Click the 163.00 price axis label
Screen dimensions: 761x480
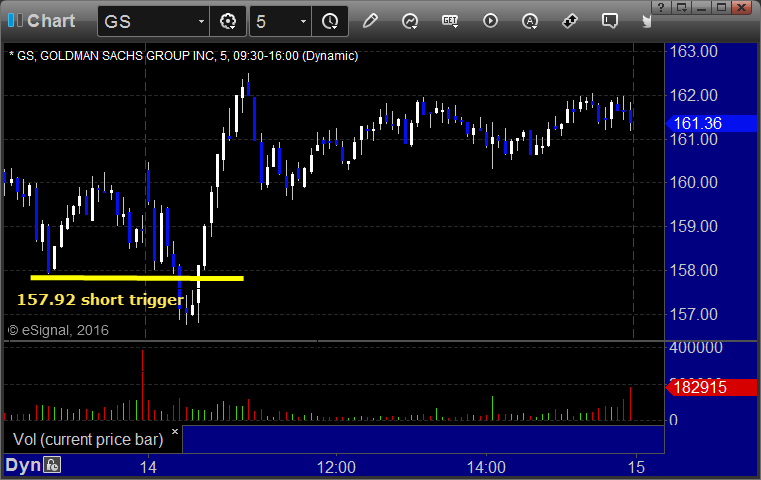[x=694, y=51]
